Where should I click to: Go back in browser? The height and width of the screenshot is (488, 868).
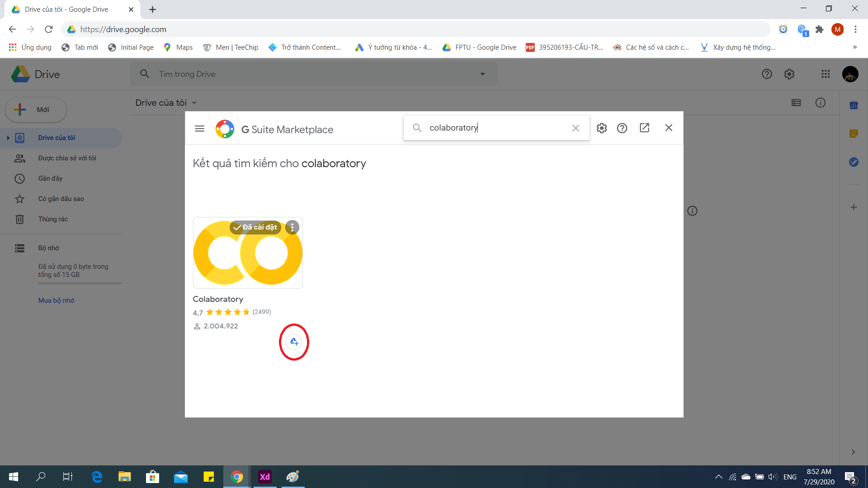tap(12, 29)
